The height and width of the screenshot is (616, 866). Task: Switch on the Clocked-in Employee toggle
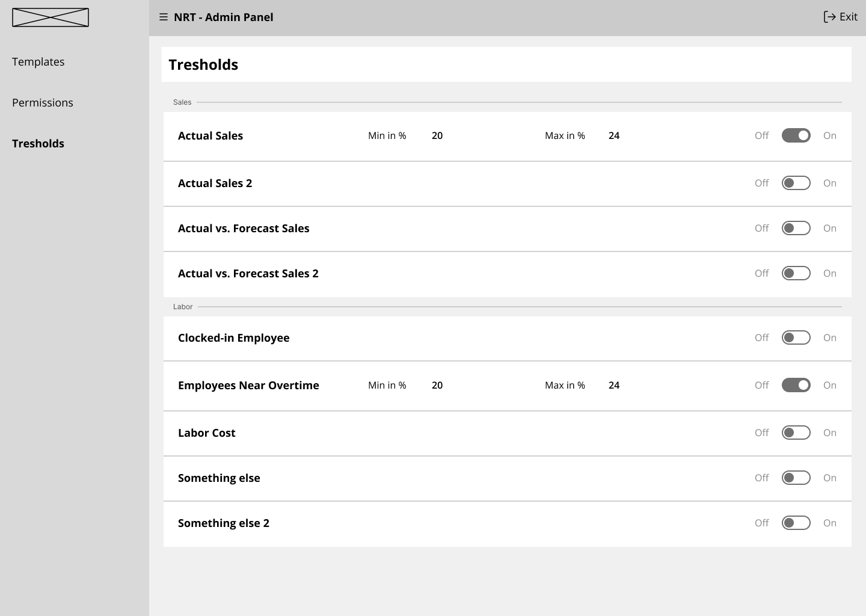coord(796,338)
